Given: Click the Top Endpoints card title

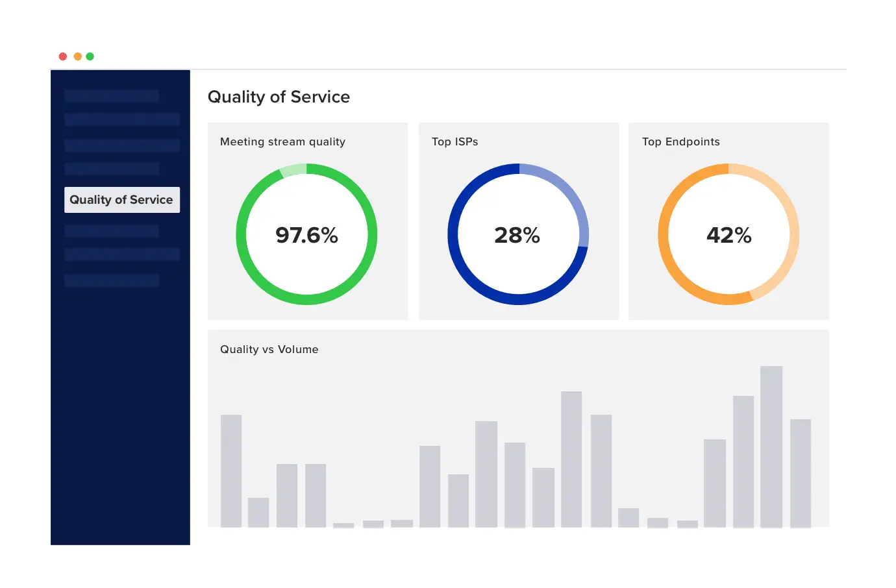Looking at the screenshot, I should [680, 141].
